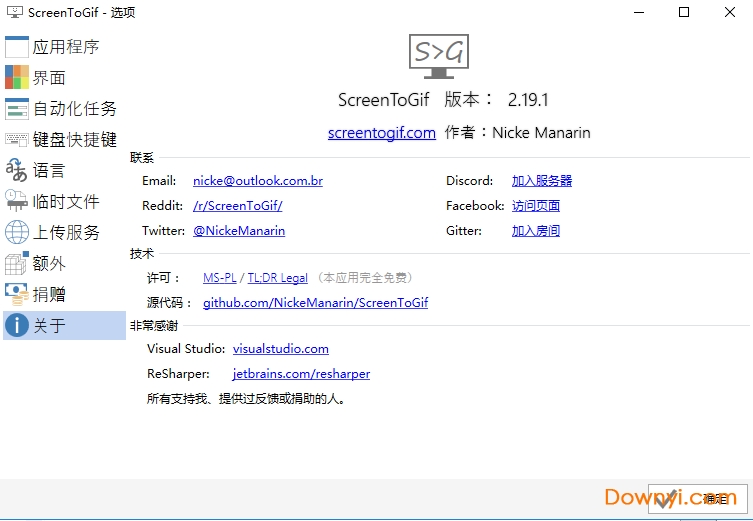Click Discord 加入服务器 link
This screenshot has width=753, height=521.
[541, 181]
